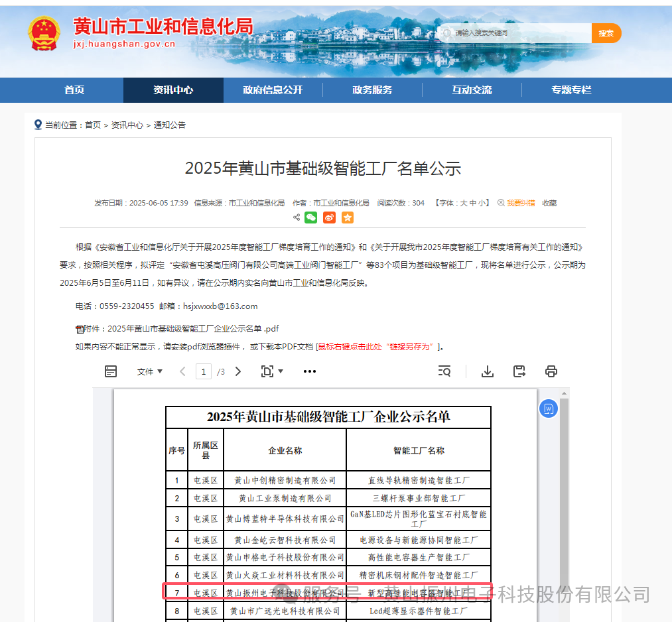Viewport: 672px width, 622px height.
Task: Open the 文件 dropdown in PDF viewer
Action: click(x=149, y=371)
